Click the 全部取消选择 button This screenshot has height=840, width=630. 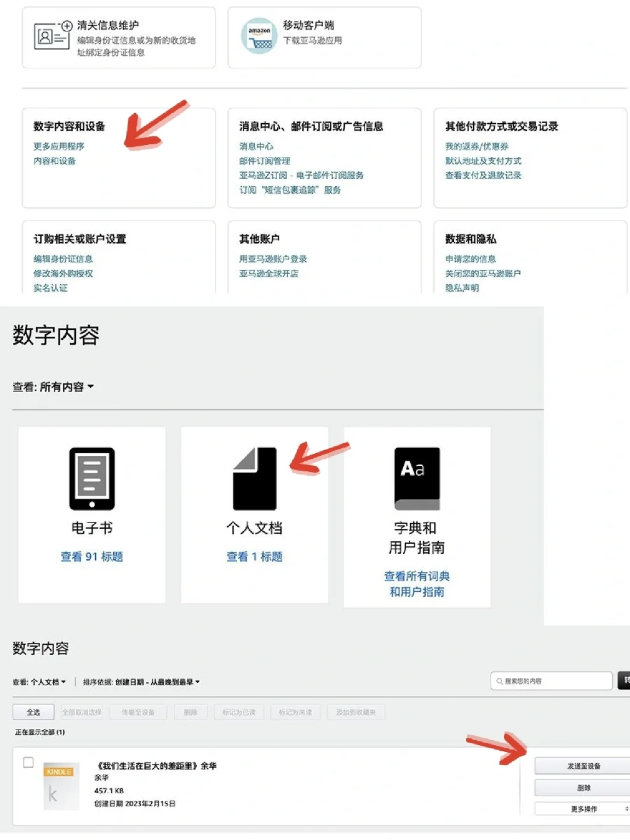pos(82,712)
